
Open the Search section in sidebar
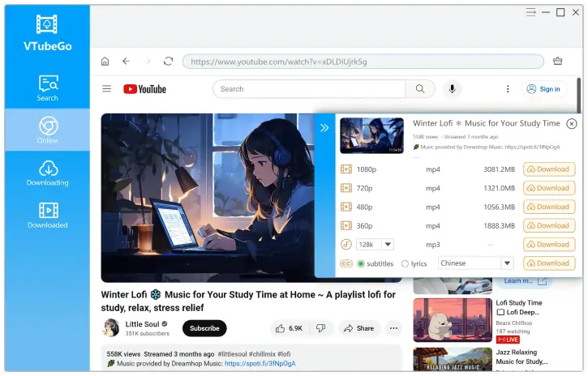pyautogui.click(x=48, y=88)
